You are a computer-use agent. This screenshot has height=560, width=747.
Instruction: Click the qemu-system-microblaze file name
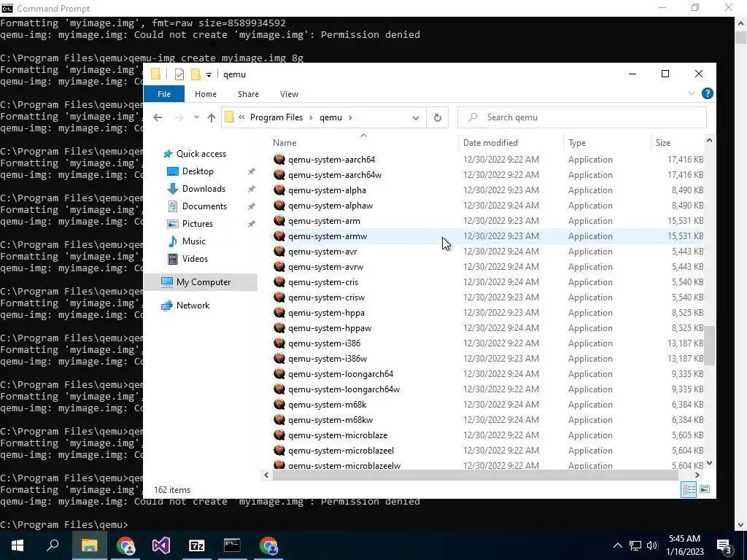(x=338, y=435)
